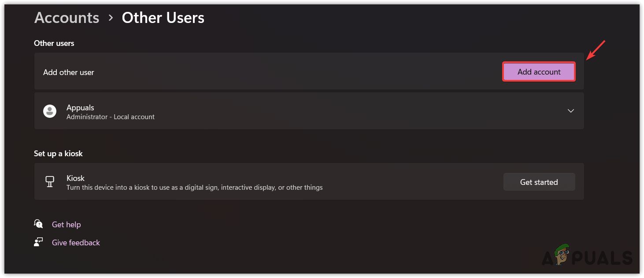The width and height of the screenshot is (644, 278).
Task: Click the Give feedback person icon
Action: click(38, 242)
